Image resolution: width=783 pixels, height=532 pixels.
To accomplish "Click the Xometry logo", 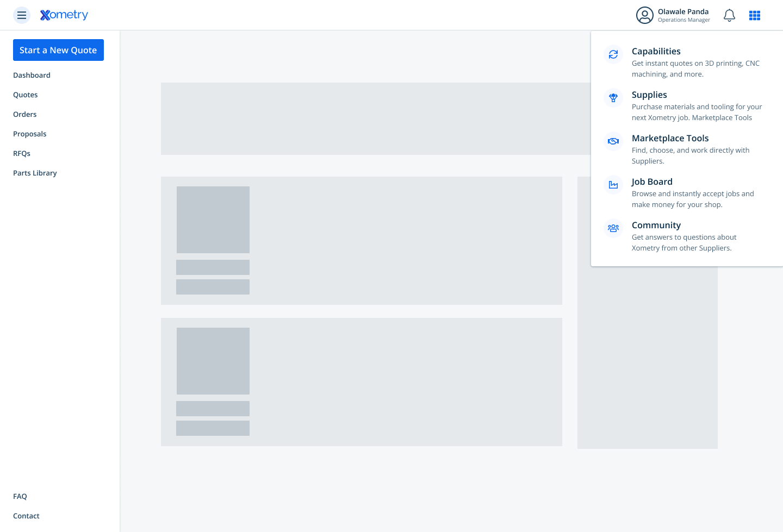I will (x=64, y=15).
